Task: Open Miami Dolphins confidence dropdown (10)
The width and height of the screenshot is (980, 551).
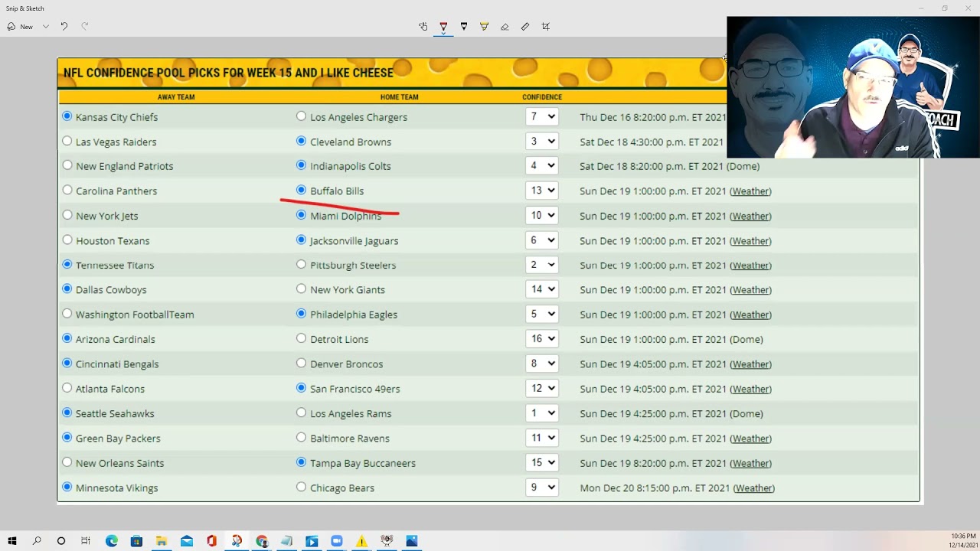Action: [542, 215]
